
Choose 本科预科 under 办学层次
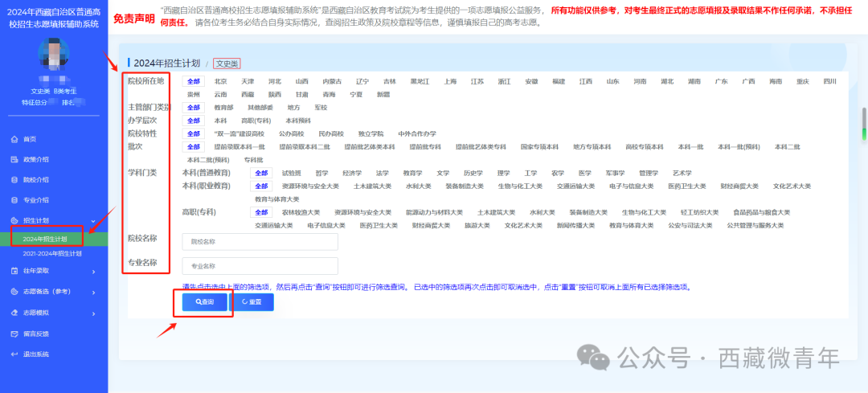coord(299,121)
